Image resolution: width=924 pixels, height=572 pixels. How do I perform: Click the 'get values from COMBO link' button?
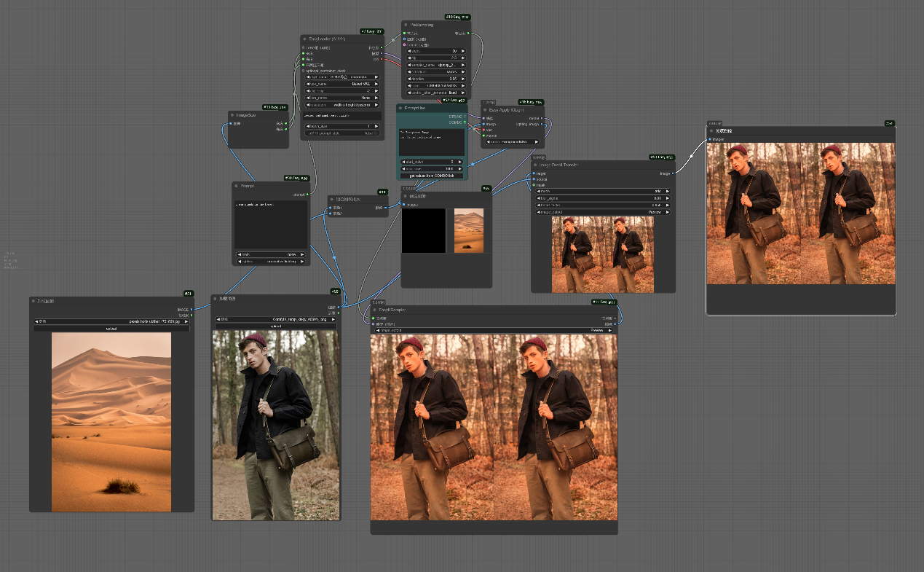click(432, 176)
